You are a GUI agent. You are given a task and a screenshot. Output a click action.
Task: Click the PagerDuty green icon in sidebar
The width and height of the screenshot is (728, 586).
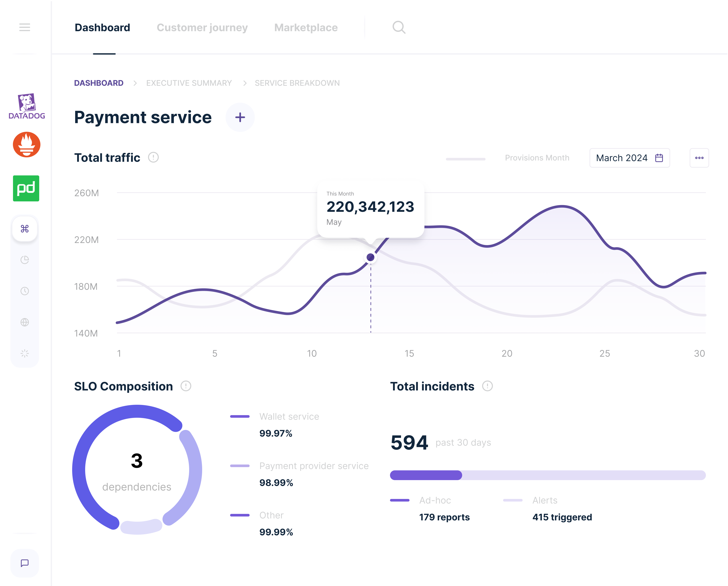pyautogui.click(x=26, y=188)
